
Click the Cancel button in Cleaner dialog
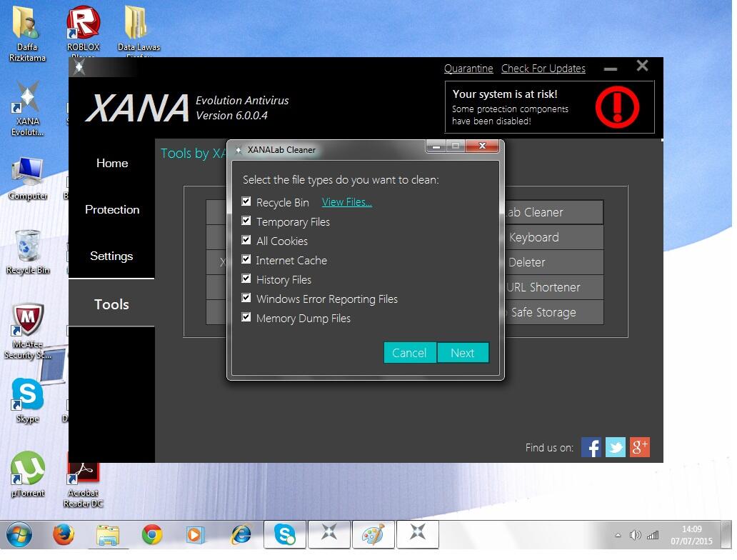click(x=409, y=353)
